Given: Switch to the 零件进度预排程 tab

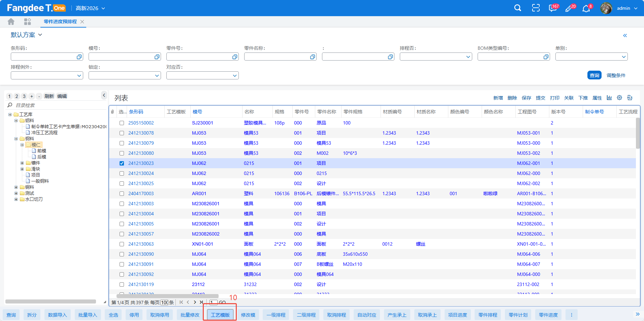Looking at the screenshot, I should coord(60,22).
